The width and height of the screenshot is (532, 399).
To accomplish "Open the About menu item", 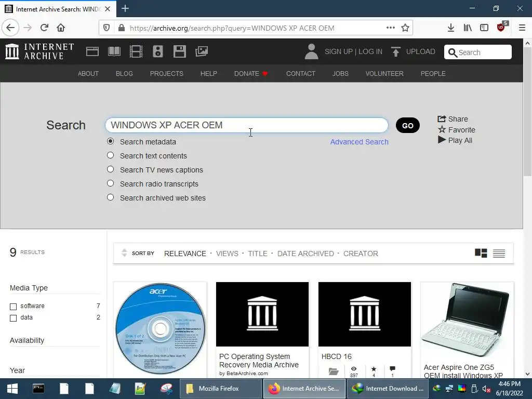I will pyautogui.click(x=88, y=74).
